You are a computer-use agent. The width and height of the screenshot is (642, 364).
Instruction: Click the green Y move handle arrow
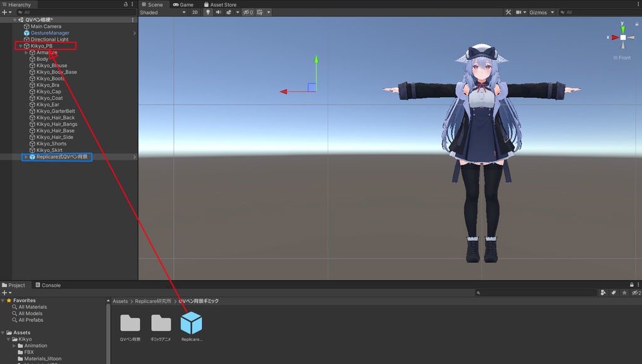(316, 60)
